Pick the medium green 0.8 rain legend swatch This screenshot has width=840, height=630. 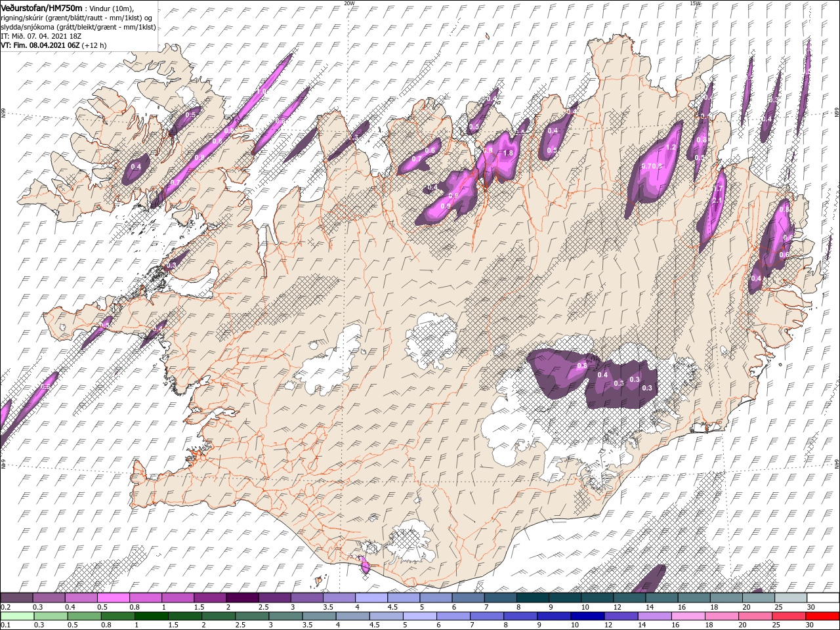click(117, 616)
